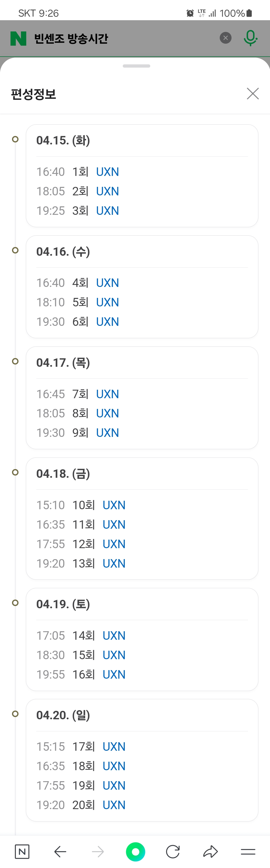Viewport: 270px width, 868px height.
Task: Tap the Naver logo in search bar
Action: click(x=18, y=38)
